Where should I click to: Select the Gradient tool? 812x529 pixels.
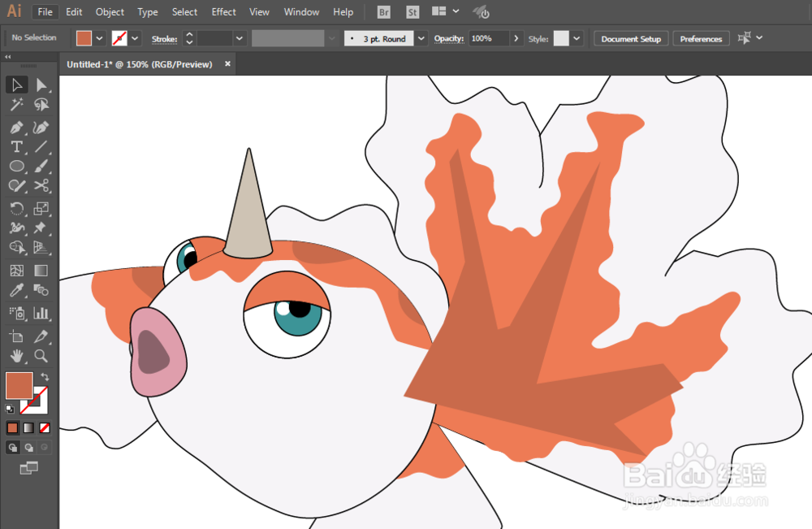pyautogui.click(x=41, y=271)
